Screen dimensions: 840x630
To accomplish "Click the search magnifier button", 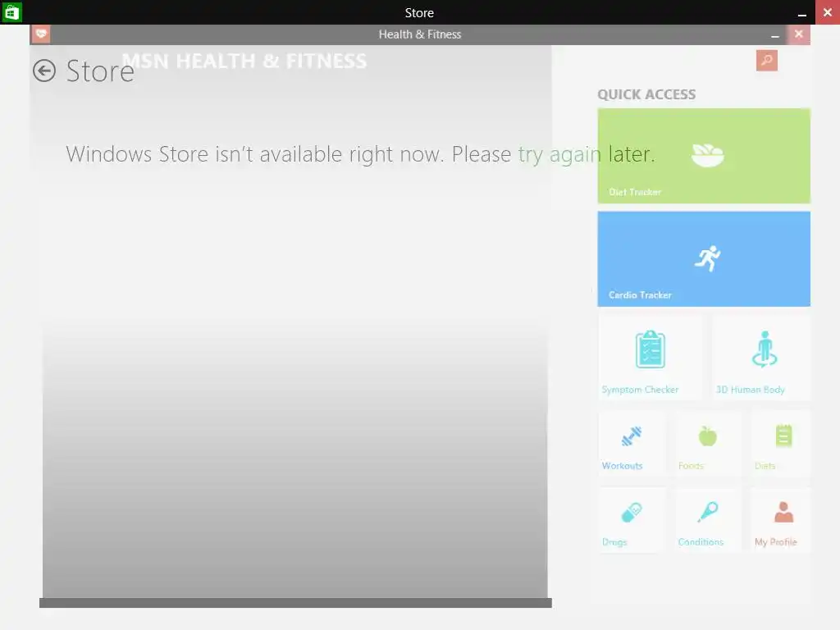I will point(767,60).
